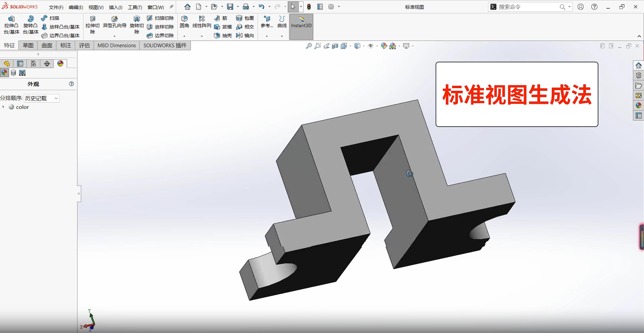Open the Fillet (圆角) dropdown arrow
Image resolution: width=644 pixels, height=333 pixels.
[184, 36]
